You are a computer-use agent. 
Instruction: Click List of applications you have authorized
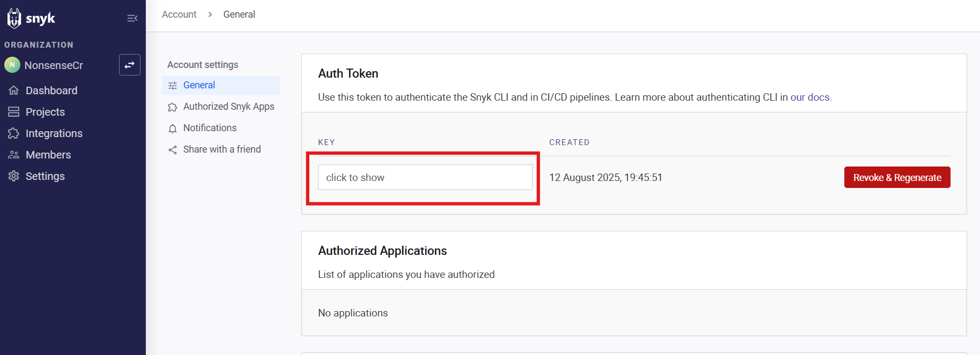click(406, 274)
